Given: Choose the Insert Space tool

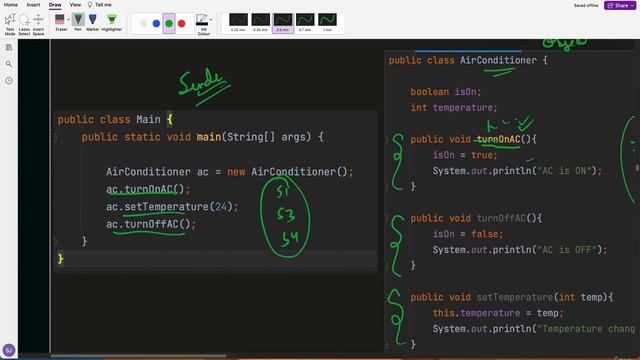Looking at the screenshot, I should point(38,24).
